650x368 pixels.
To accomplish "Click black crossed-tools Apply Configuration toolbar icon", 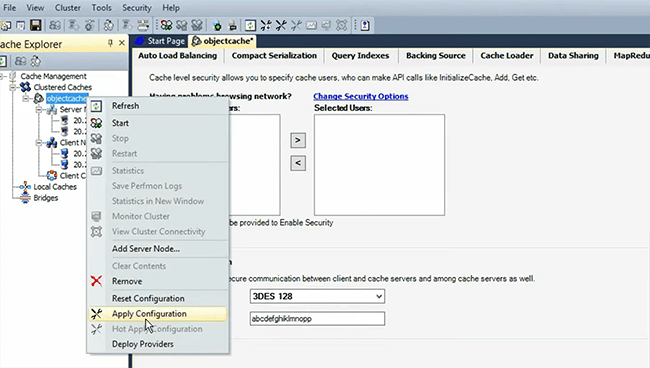I will (x=281, y=26).
